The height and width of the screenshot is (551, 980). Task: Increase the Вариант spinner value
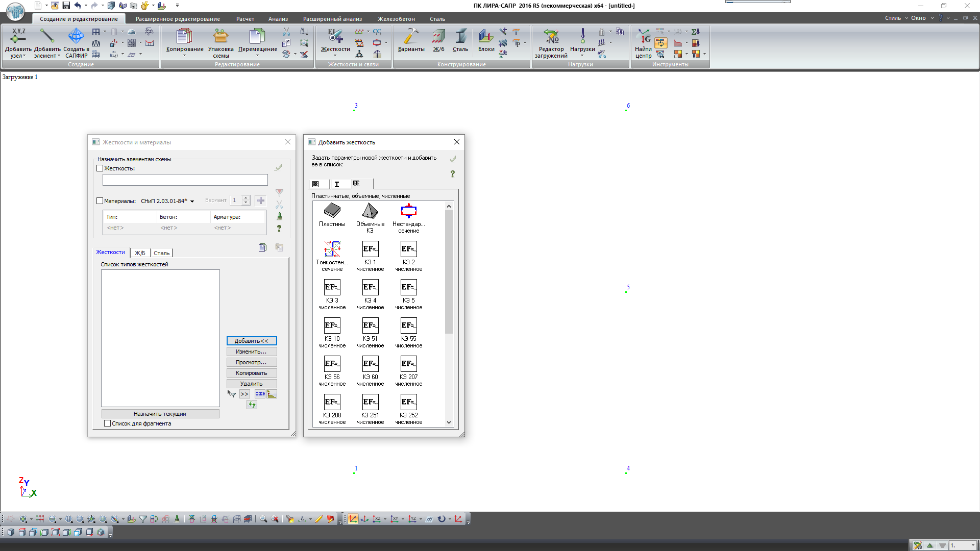246,198
